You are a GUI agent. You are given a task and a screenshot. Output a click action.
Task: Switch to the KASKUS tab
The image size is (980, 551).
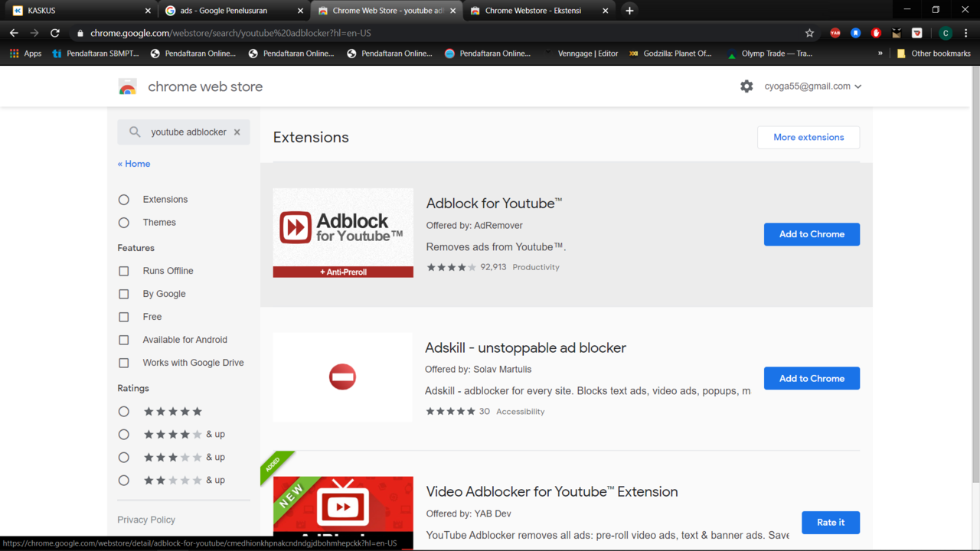(x=80, y=11)
